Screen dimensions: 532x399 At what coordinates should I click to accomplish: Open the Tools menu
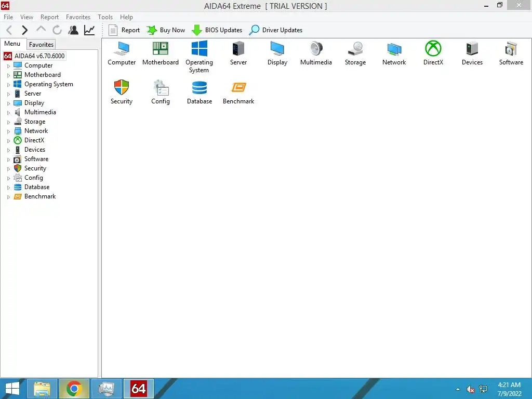coord(105,17)
